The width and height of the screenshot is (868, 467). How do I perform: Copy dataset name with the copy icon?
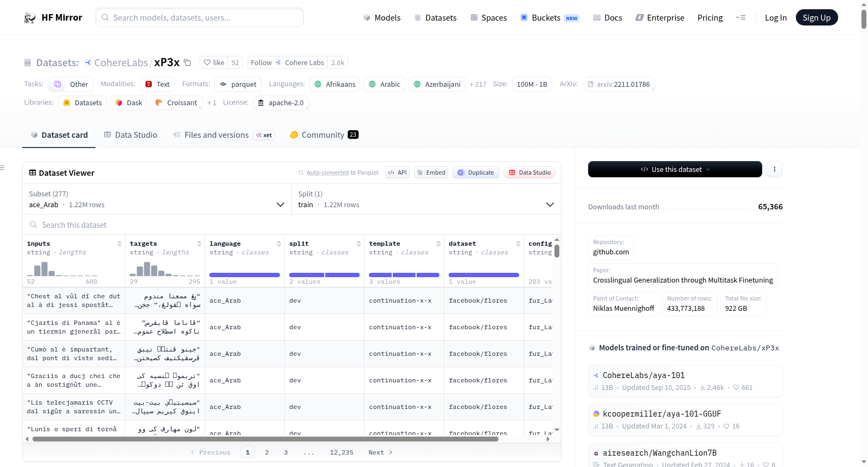click(x=187, y=62)
